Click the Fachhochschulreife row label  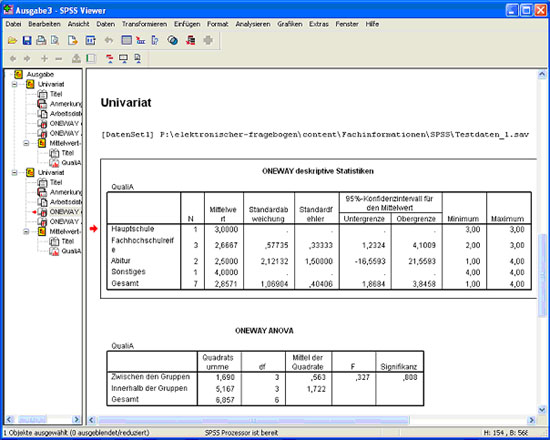(x=143, y=245)
